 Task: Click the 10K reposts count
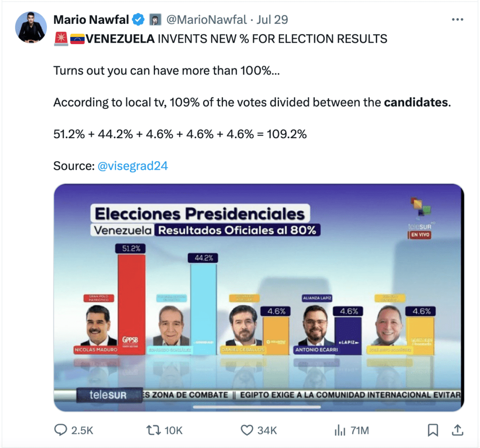pos(173,430)
